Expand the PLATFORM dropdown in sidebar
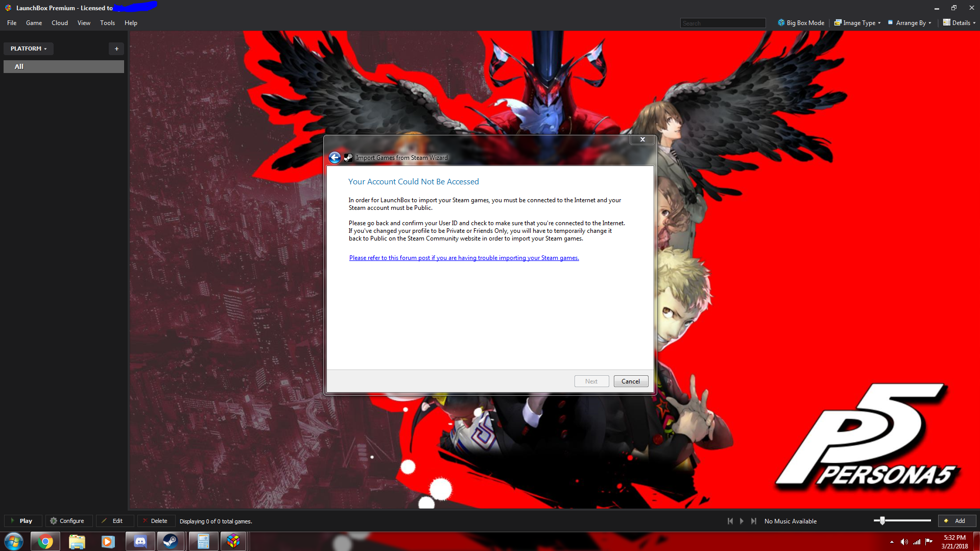This screenshot has height=551, width=980. tap(29, 49)
